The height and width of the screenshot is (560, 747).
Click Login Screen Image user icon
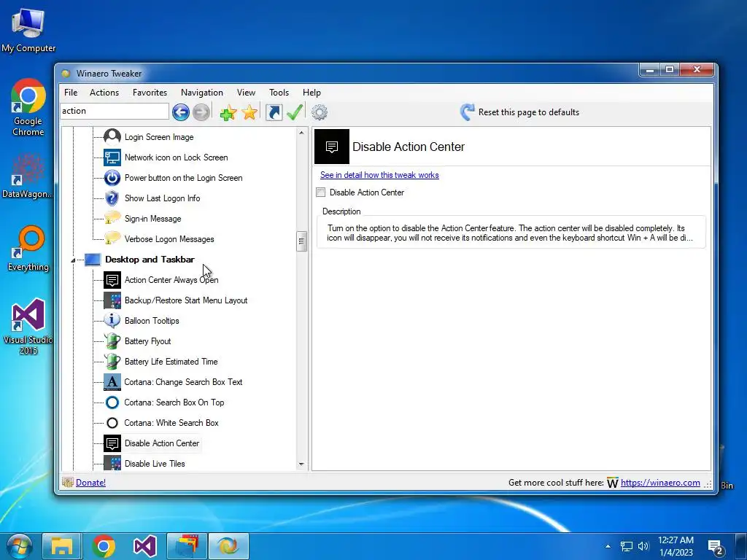(x=112, y=137)
